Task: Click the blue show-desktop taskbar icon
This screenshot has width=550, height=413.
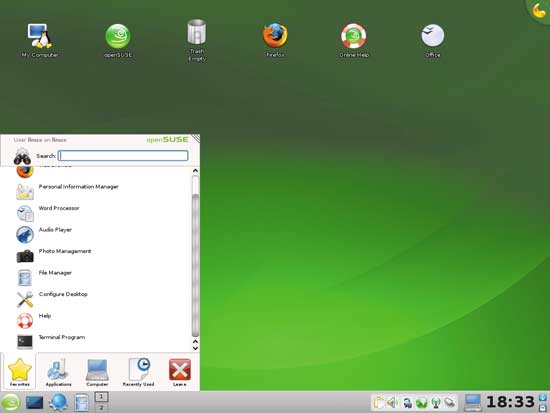Action: pos(34,402)
